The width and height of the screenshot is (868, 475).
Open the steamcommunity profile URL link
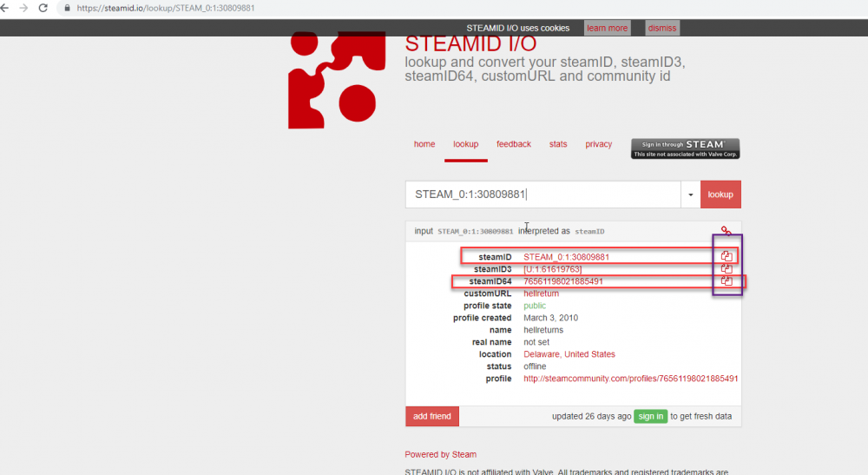pyautogui.click(x=630, y=379)
